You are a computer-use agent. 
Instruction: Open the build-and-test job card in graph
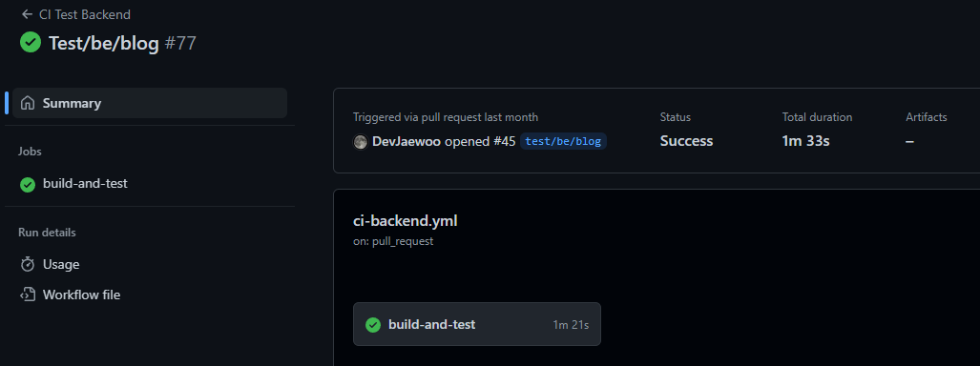(x=477, y=324)
